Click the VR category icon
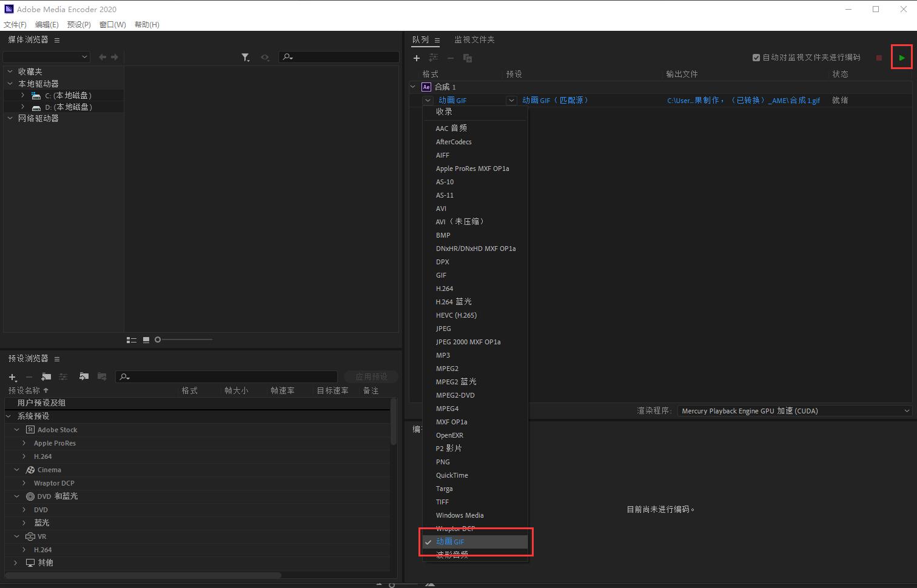 [30, 536]
